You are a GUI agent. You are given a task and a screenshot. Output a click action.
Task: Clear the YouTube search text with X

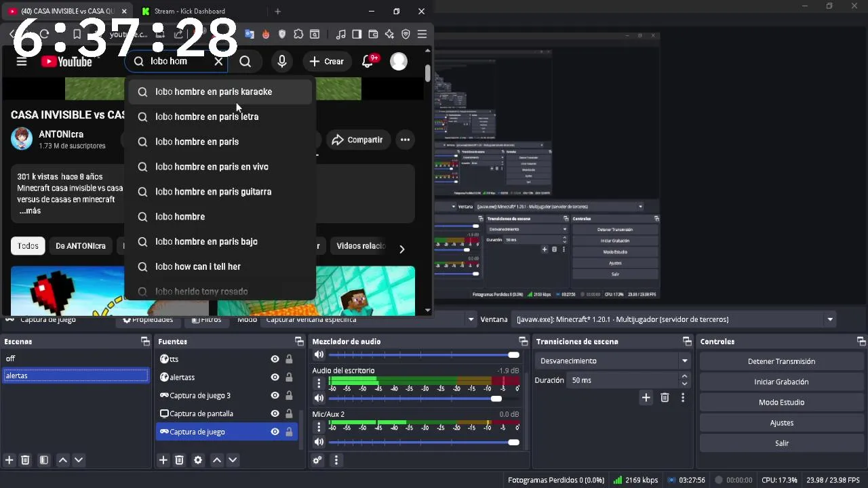[218, 61]
